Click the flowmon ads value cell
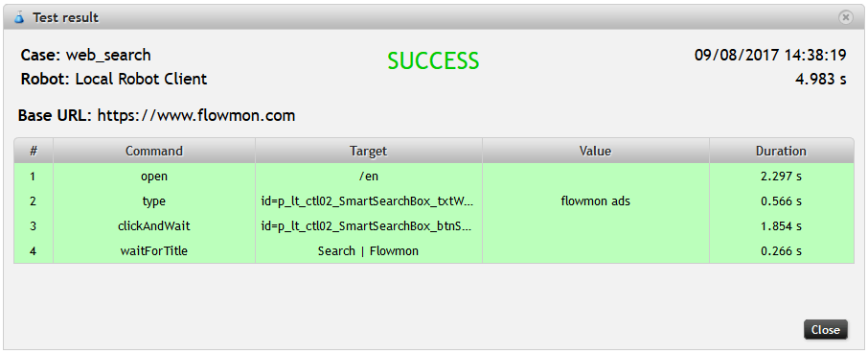The image size is (868, 354). (x=595, y=201)
